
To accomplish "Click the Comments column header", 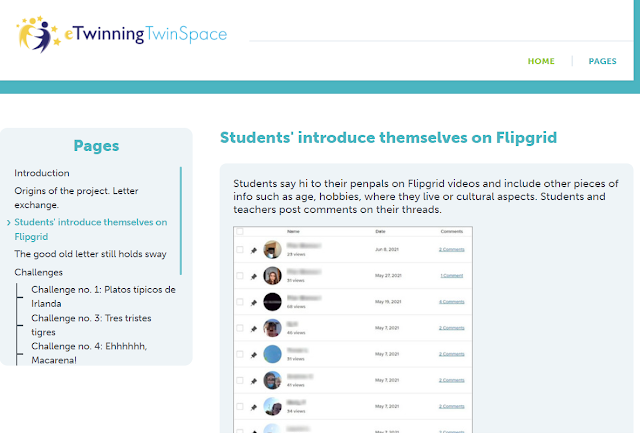I will point(451,231).
